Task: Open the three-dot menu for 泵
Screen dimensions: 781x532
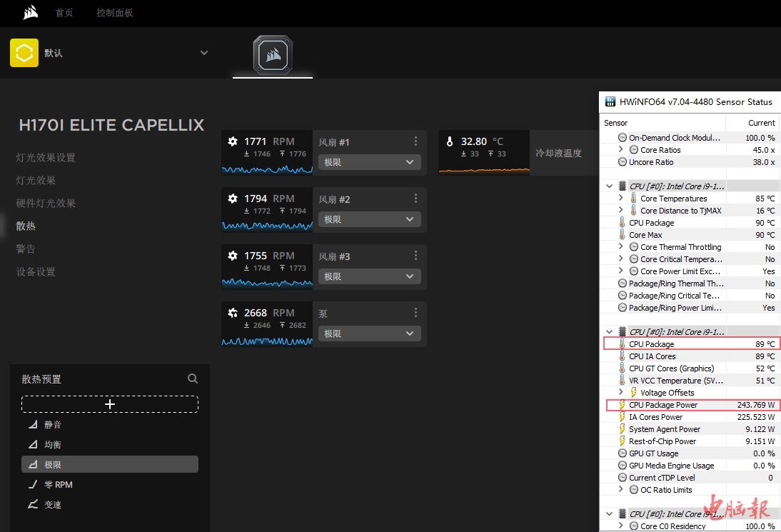Action: pos(415,313)
